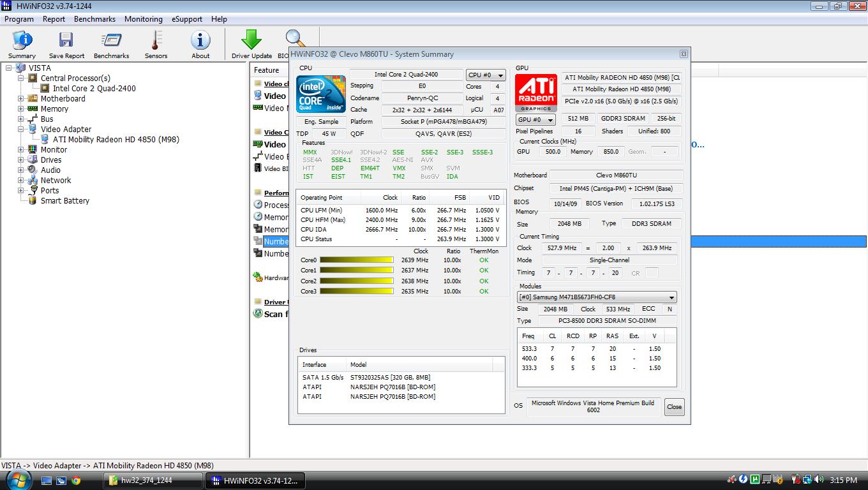Click the Video Adapter monitor icon
This screenshot has height=490, width=868.
coord(33,130)
